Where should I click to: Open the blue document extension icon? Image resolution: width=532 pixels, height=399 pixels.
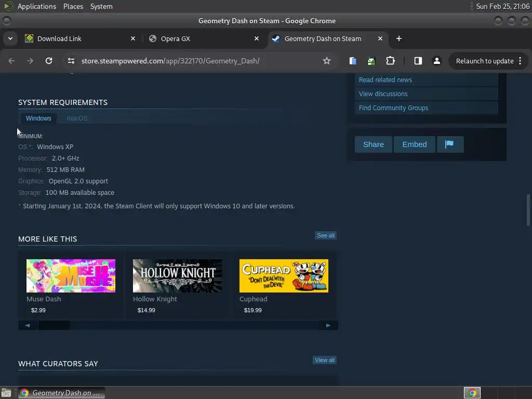tap(353, 61)
